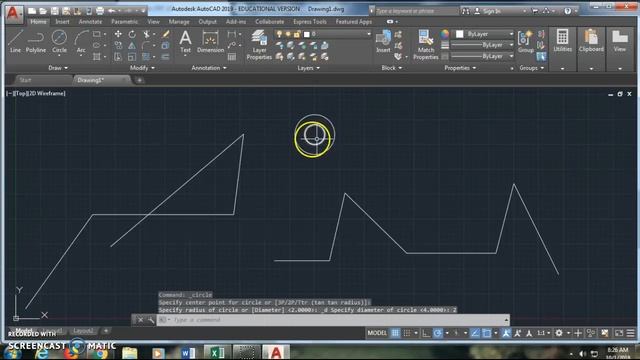The height and width of the screenshot is (360, 640).
Task: Click the Group icon
Action: point(526,41)
